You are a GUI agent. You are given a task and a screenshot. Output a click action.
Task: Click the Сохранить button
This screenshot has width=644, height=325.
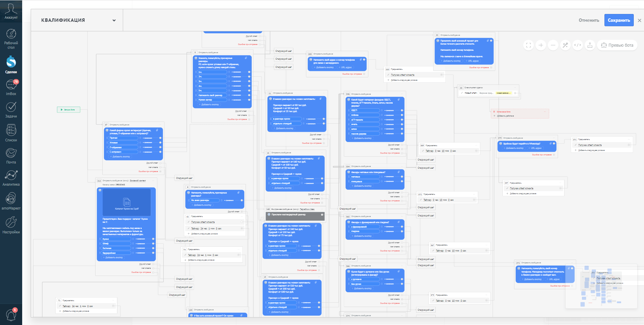pyautogui.click(x=619, y=20)
